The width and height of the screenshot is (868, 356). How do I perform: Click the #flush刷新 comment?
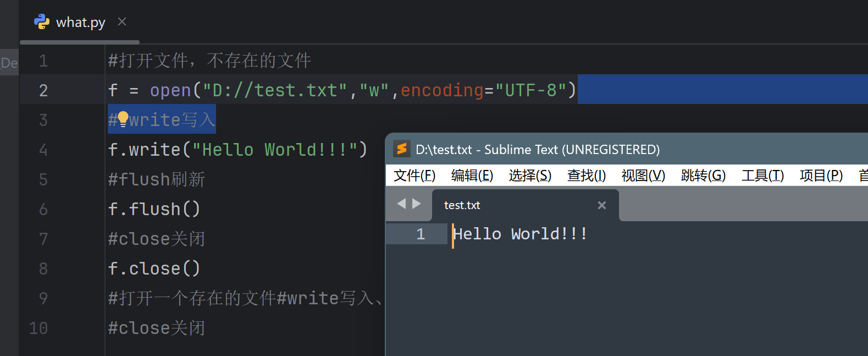(157, 179)
